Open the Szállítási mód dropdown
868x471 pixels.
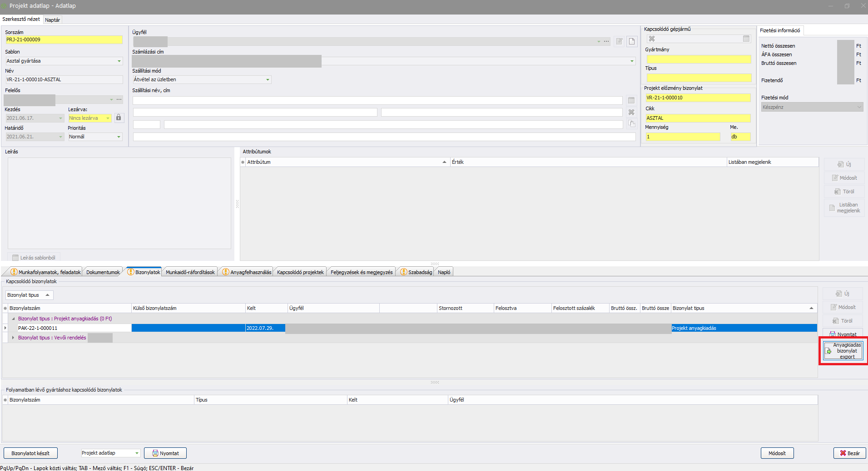(268, 80)
